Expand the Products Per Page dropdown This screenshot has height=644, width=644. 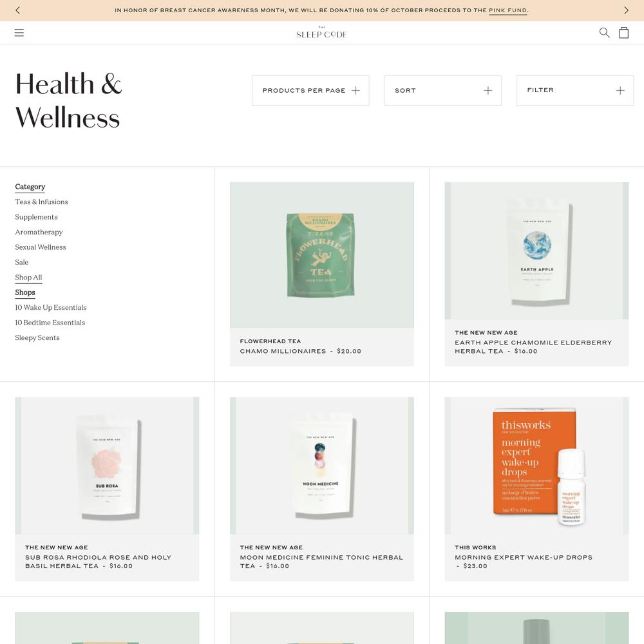[x=310, y=90]
